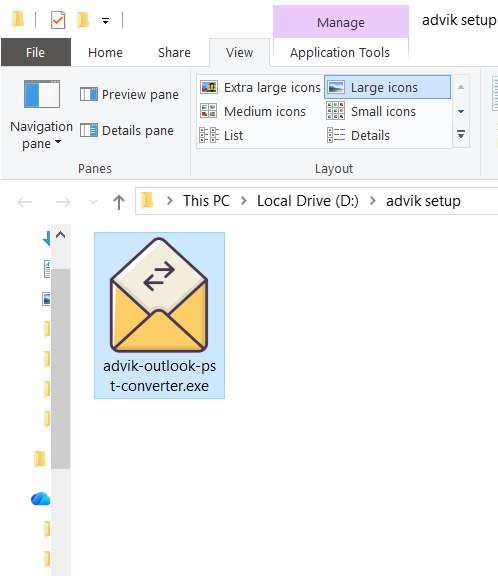Expand chevron after Local Drive (D:) breadcrumb
Viewport: 498px width, 576px height.
372,201
